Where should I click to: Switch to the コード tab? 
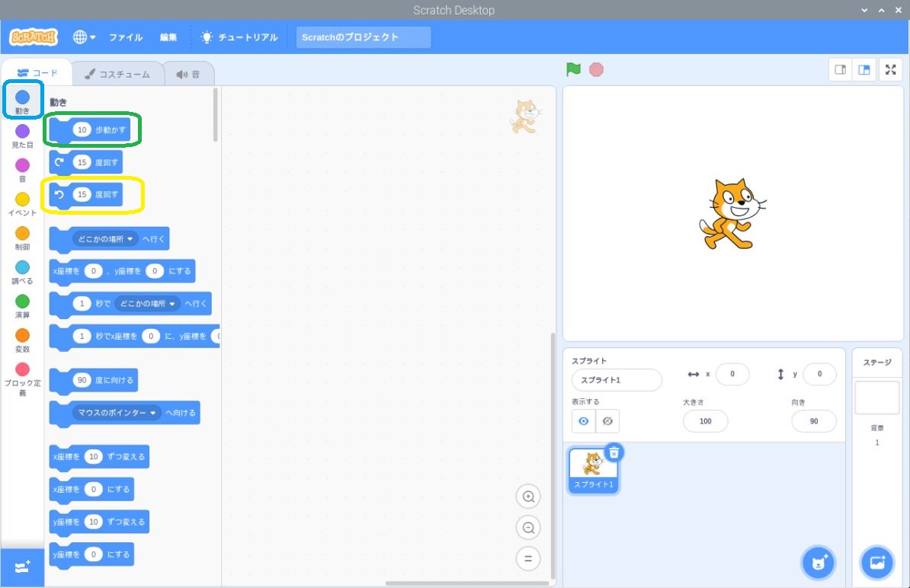37,73
